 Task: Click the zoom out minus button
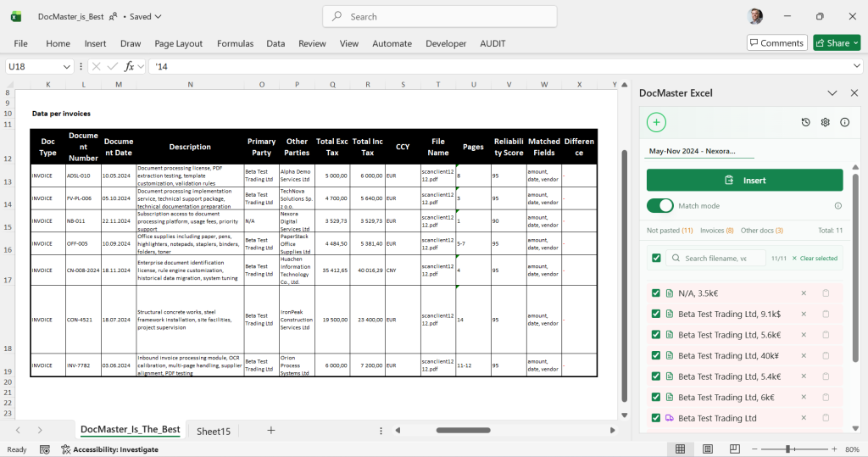[x=754, y=449]
